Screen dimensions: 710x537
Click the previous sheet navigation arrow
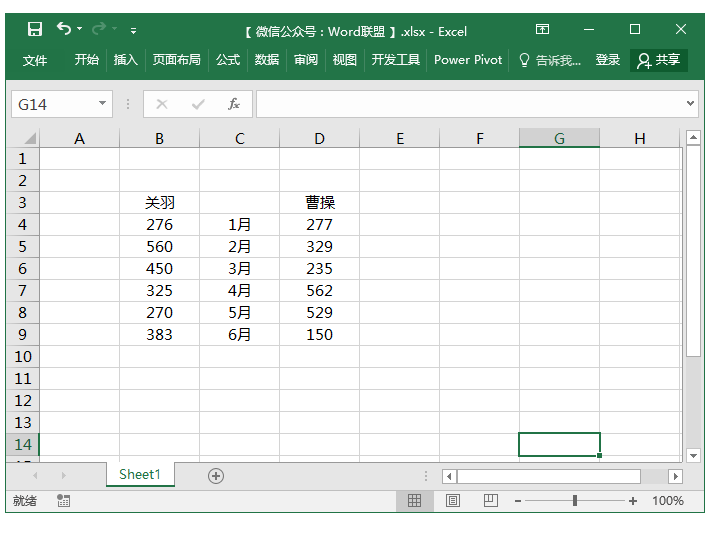click(35, 475)
